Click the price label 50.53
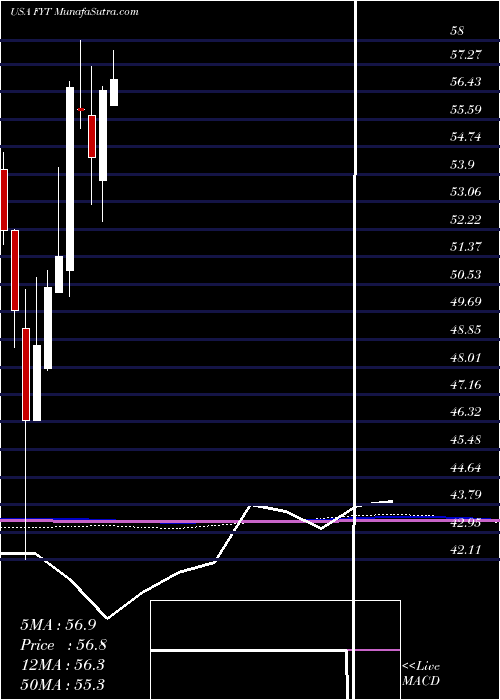Image resolution: width=500 pixels, height=700 pixels. (x=466, y=275)
